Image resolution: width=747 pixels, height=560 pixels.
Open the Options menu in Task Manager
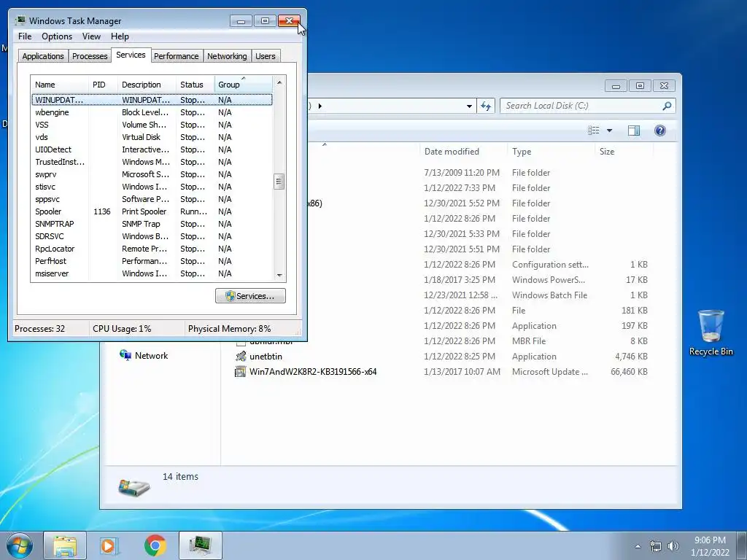point(57,36)
